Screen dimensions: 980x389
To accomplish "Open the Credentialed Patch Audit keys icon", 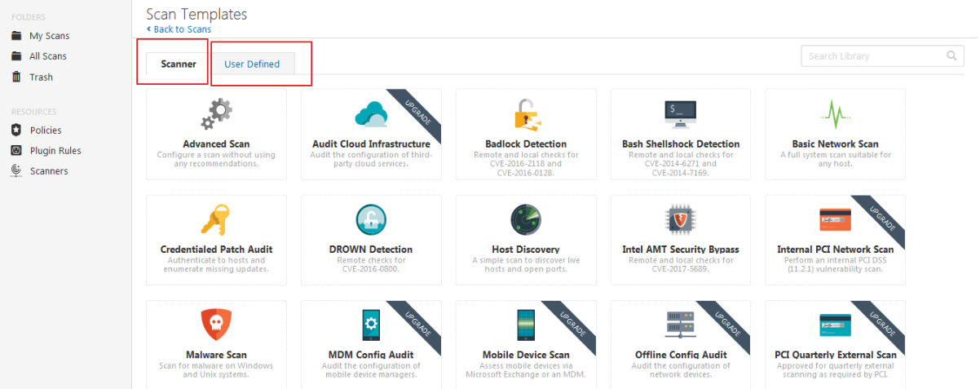I will (216, 220).
